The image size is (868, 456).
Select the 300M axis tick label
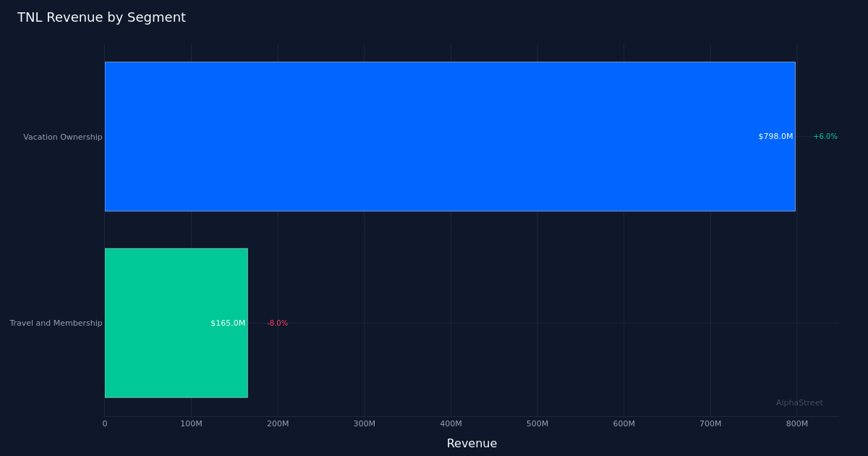(x=364, y=423)
